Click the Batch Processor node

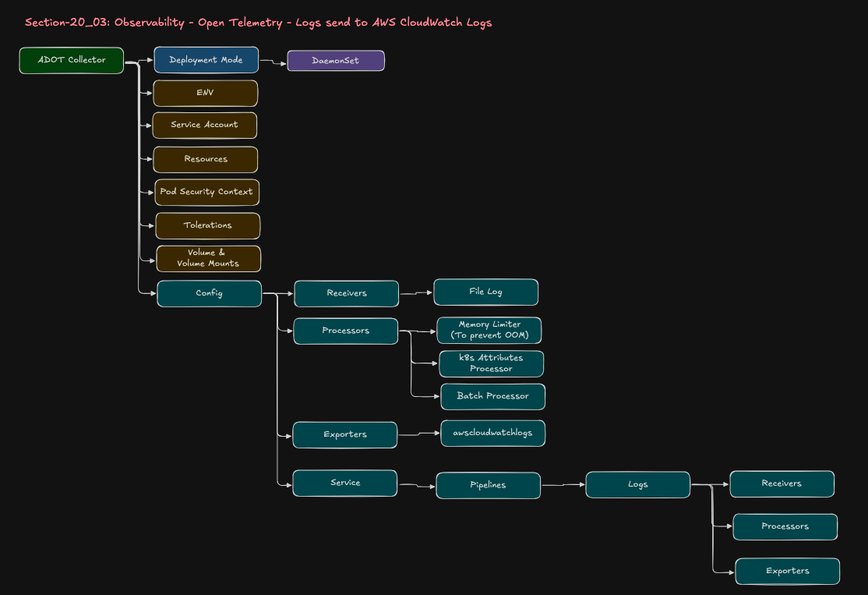(492, 396)
